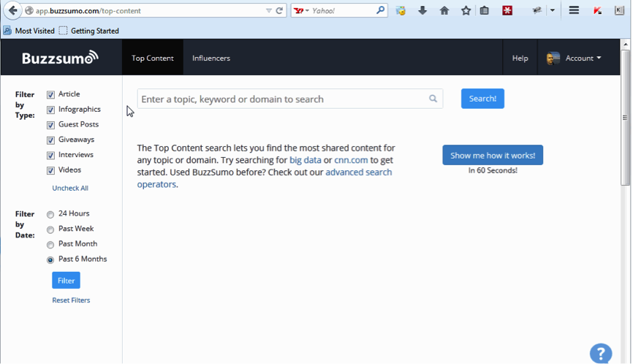
Task: Click the magnifier icon inside the search field
Action: coord(433,99)
